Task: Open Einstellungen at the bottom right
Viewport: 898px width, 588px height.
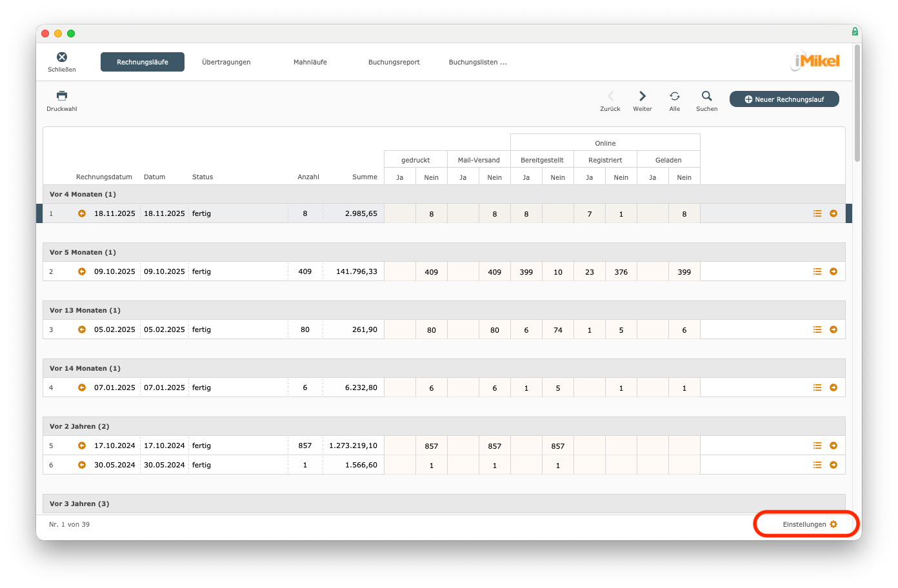Action: point(809,524)
